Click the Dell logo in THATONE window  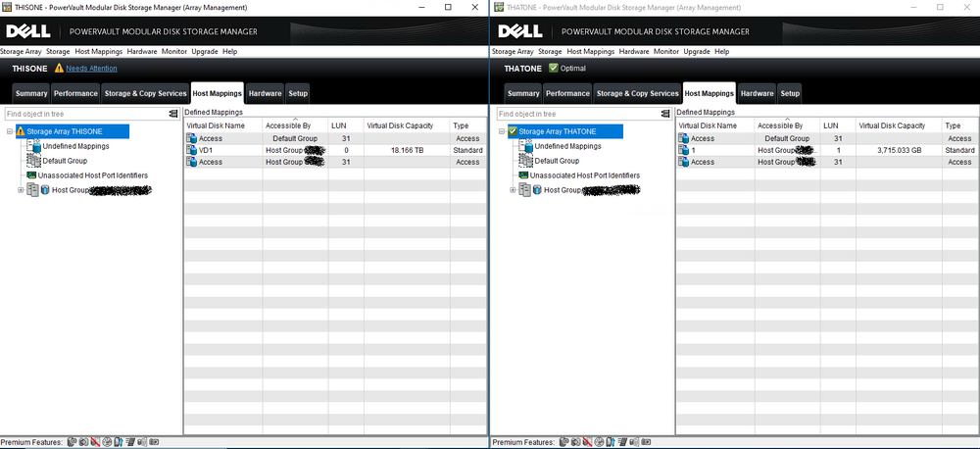[520, 31]
